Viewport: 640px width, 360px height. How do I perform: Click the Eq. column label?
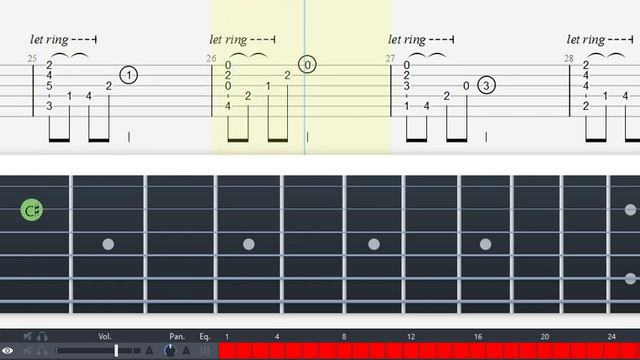[204, 337]
